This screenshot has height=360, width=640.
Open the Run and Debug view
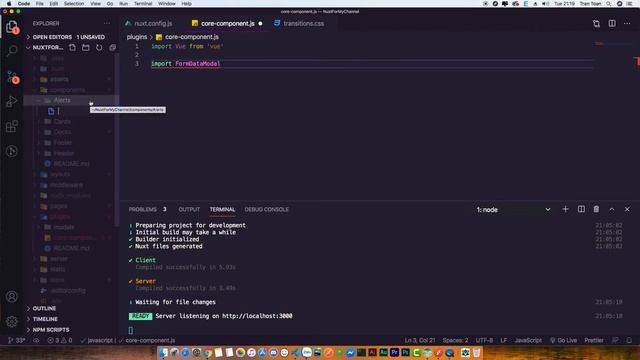point(12,101)
